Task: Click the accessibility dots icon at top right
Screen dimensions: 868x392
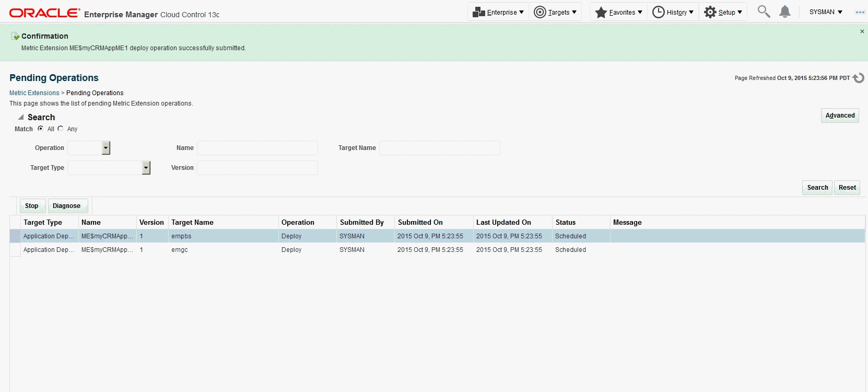Action: click(x=860, y=12)
